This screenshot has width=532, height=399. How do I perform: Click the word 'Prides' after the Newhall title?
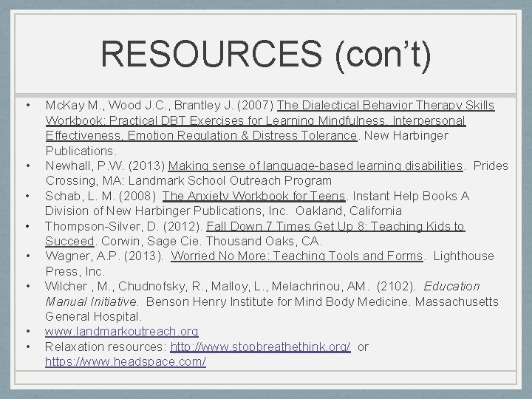491,166
